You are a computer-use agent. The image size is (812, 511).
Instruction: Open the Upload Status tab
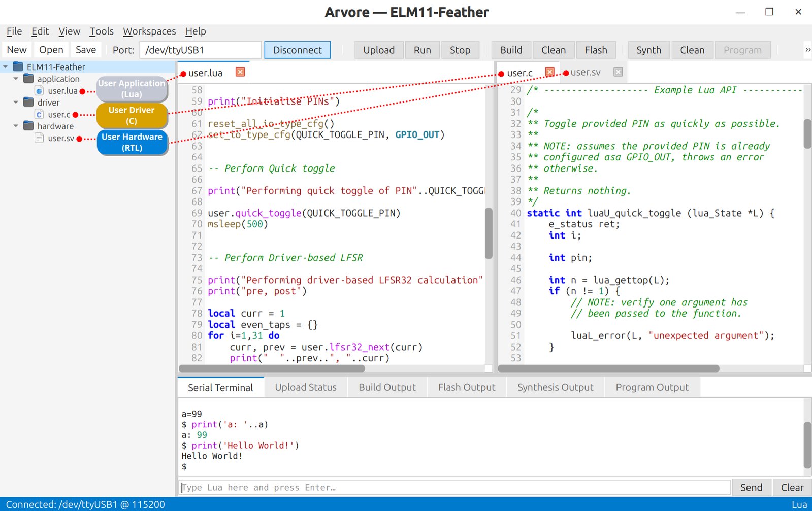[x=306, y=387]
